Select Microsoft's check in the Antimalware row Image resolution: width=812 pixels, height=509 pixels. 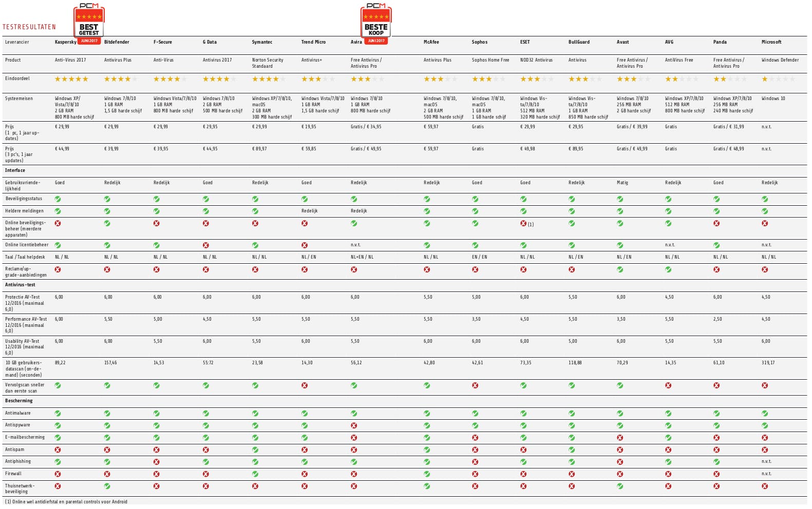pyautogui.click(x=765, y=414)
